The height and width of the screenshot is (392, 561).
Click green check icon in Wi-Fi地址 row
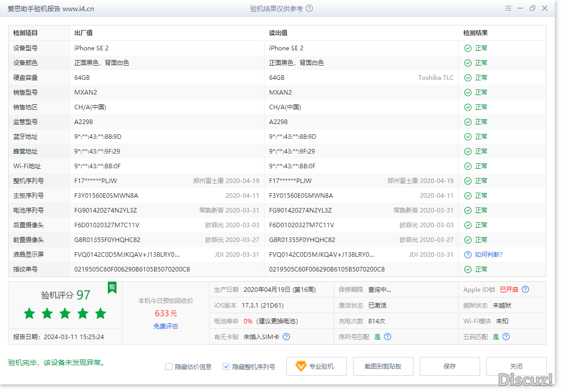(x=467, y=166)
